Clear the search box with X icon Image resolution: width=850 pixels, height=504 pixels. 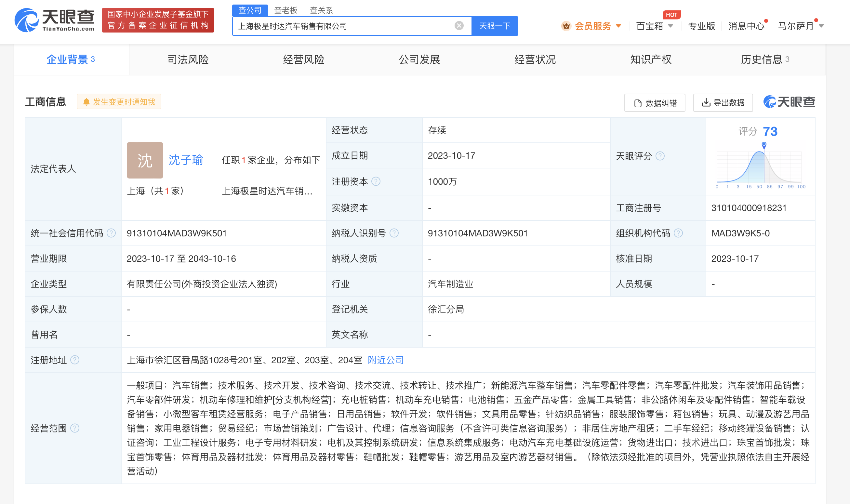click(459, 26)
